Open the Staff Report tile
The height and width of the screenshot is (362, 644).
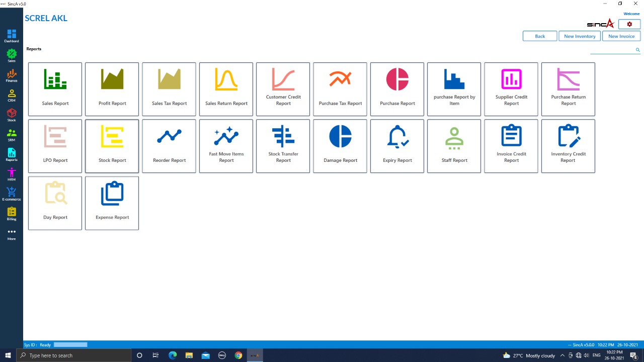click(x=454, y=146)
